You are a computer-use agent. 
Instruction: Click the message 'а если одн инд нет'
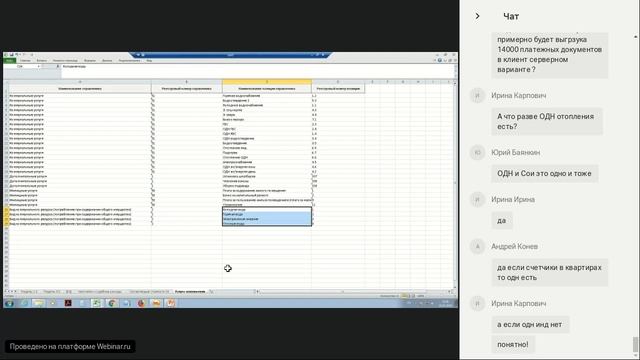[530, 324]
